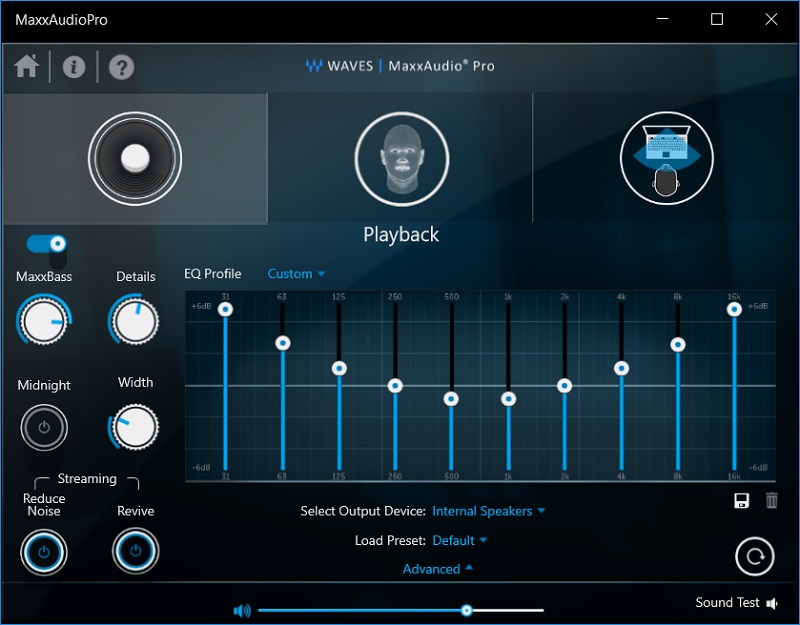This screenshot has width=800, height=625.
Task: Open the Internal Speakers output dropdown
Action: coord(488,511)
